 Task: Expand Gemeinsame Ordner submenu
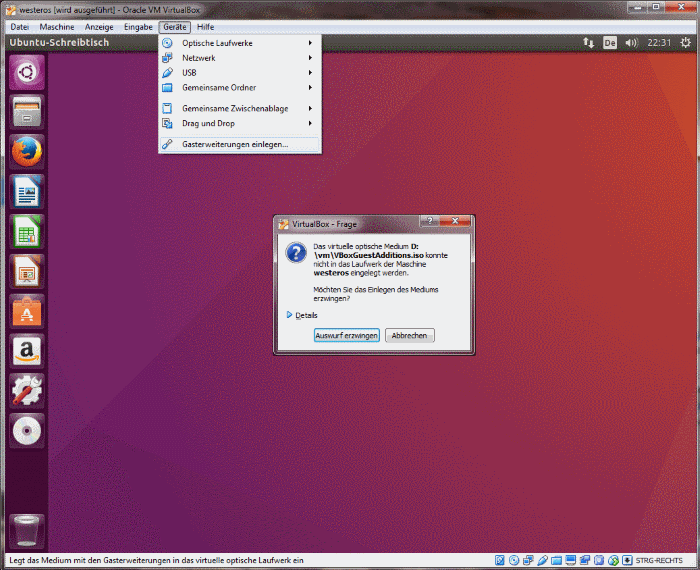point(240,87)
